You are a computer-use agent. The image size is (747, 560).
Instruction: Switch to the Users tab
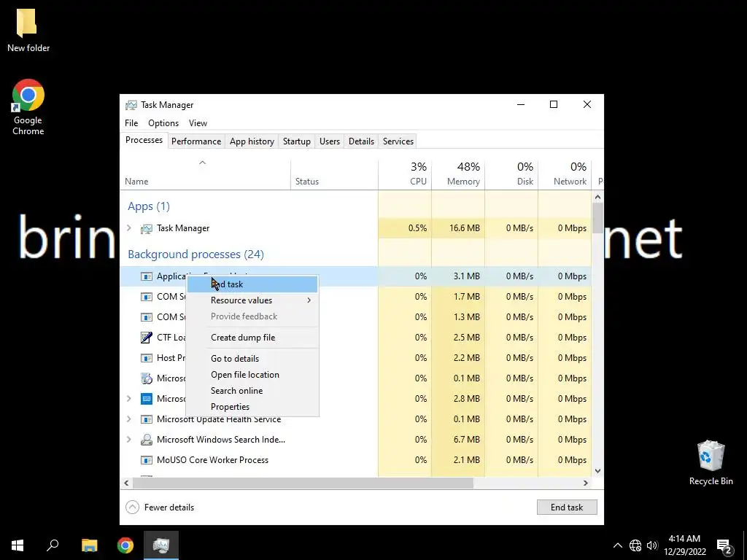tap(330, 141)
